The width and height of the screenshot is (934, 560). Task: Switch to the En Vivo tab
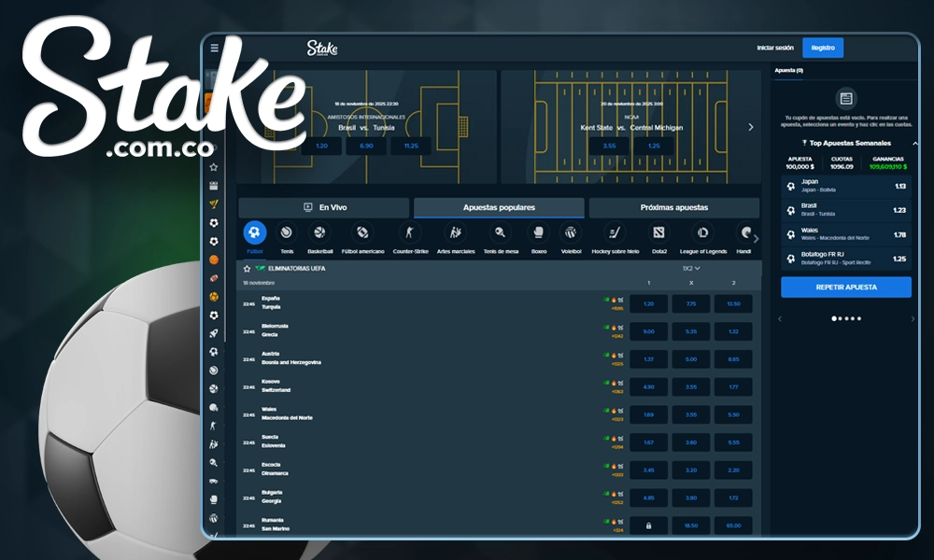324,207
